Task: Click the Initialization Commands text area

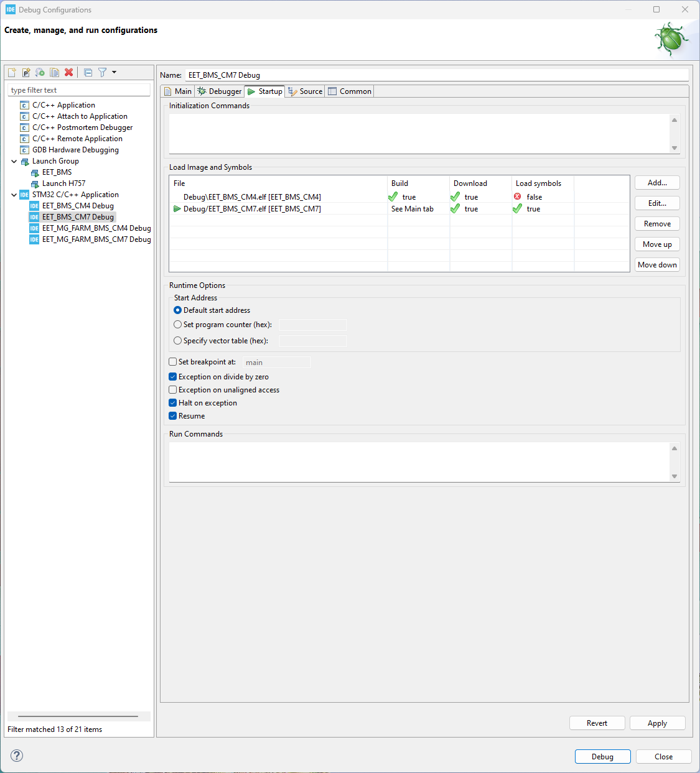Action: tap(419, 134)
